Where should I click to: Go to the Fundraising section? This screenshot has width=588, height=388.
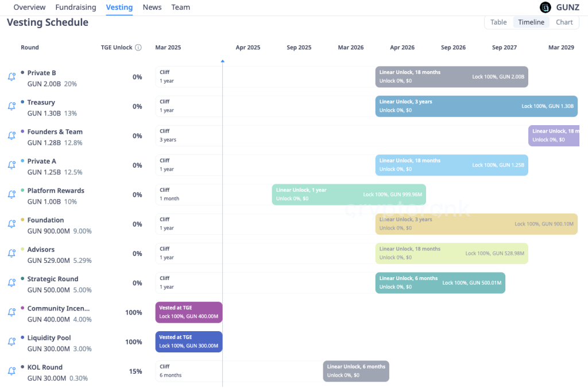[76, 7]
